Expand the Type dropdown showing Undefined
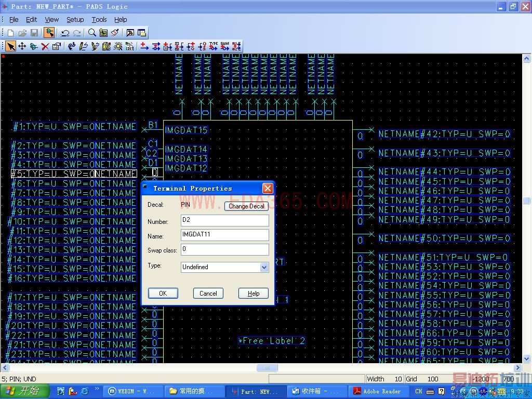The width and height of the screenshot is (532, 399). [264, 267]
